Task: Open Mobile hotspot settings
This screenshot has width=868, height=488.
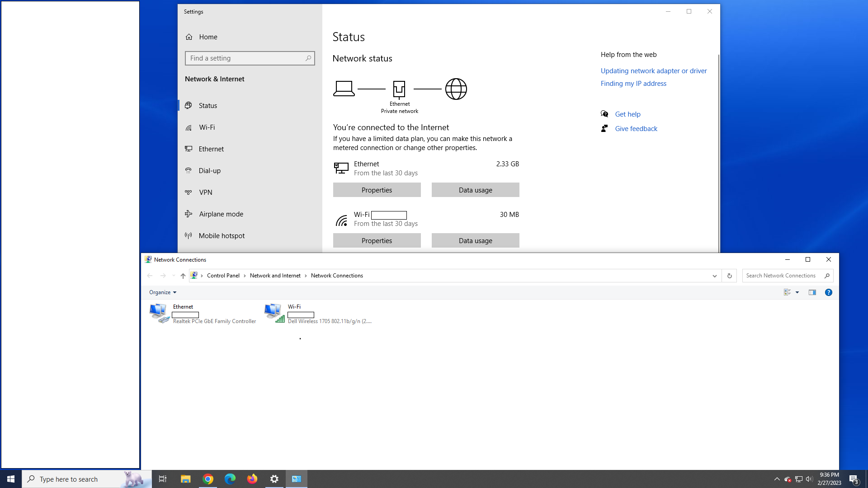Action: click(x=222, y=236)
